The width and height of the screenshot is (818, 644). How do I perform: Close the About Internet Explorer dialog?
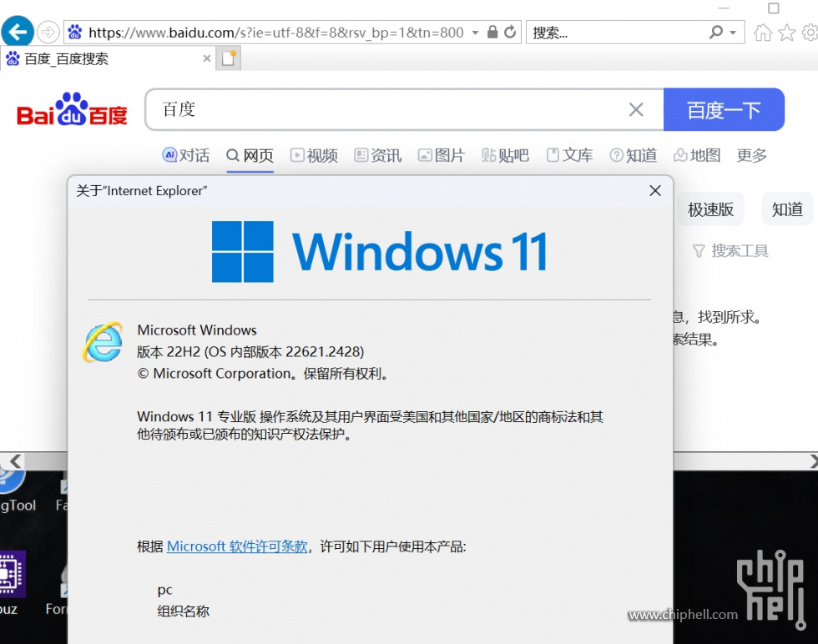[x=655, y=190]
